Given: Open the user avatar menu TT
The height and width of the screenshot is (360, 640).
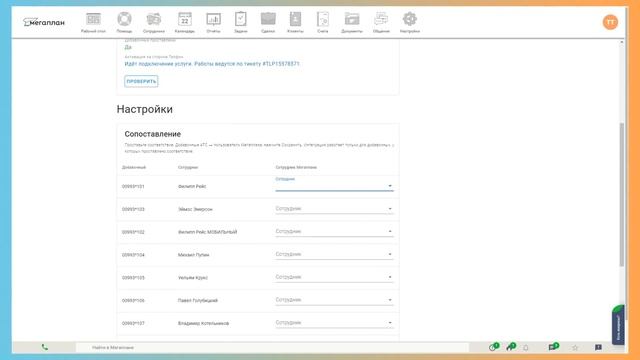Looking at the screenshot, I should click(610, 22).
